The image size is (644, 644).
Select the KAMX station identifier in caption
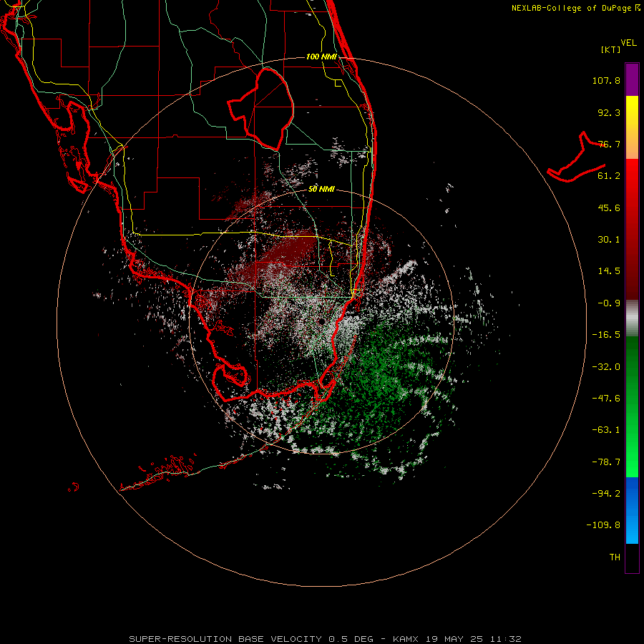405,639
